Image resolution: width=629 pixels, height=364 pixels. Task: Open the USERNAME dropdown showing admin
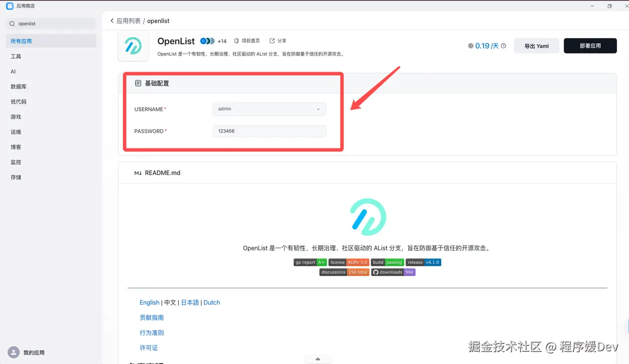[269, 109]
